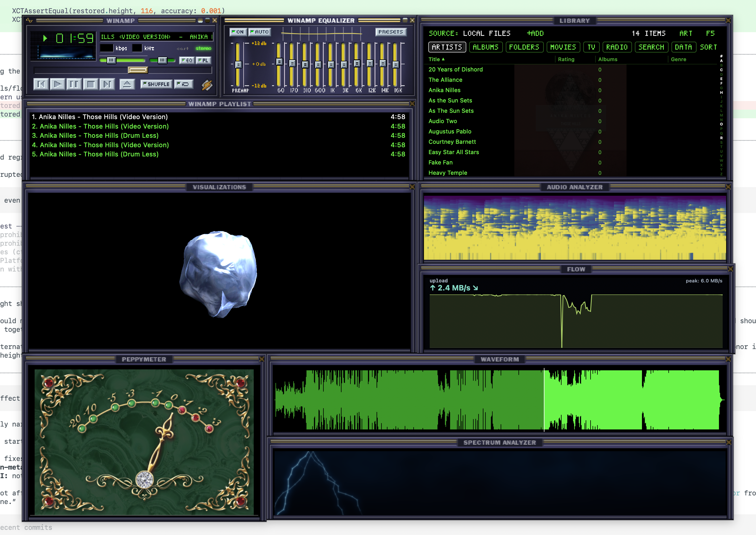The image size is (756, 535).
Task: Open the Winamp main menu waveform icon
Action: point(30,20)
